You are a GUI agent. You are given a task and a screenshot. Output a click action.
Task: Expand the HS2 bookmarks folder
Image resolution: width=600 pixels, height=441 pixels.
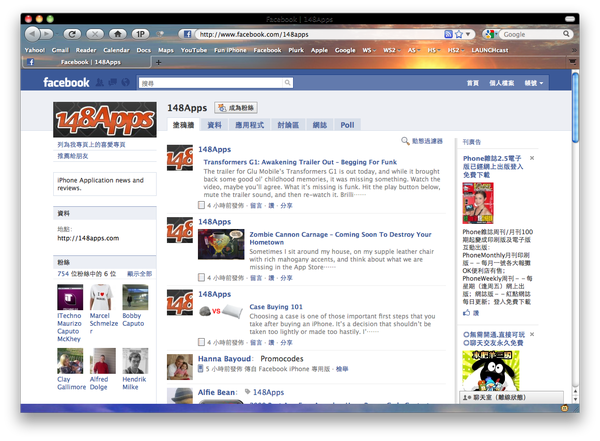pyautogui.click(x=456, y=50)
